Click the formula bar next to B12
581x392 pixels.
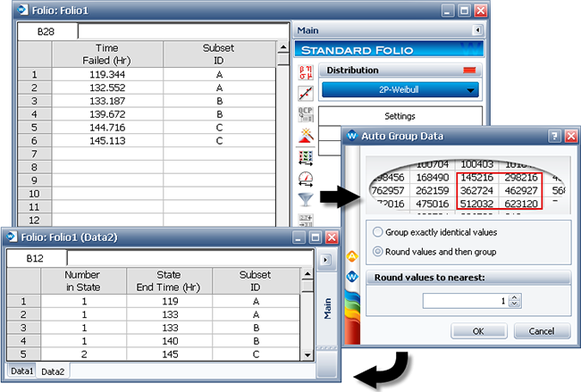point(190,258)
